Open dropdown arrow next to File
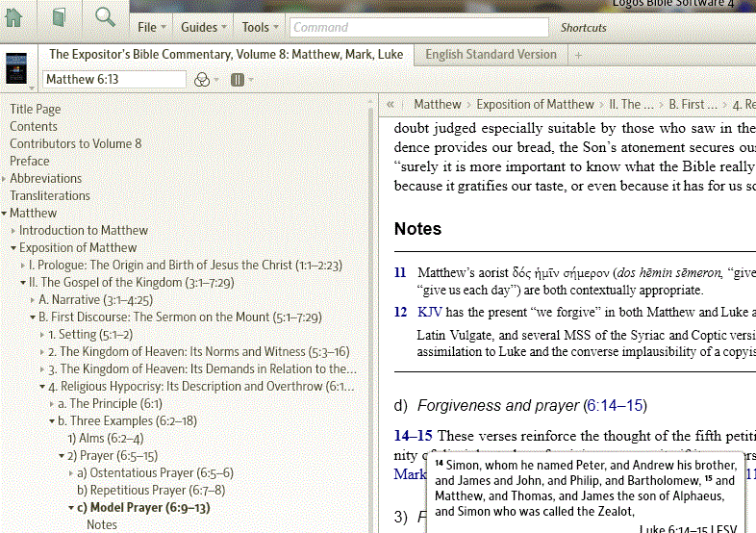The width and height of the screenshot is (756, 533). tap(164, 28)
